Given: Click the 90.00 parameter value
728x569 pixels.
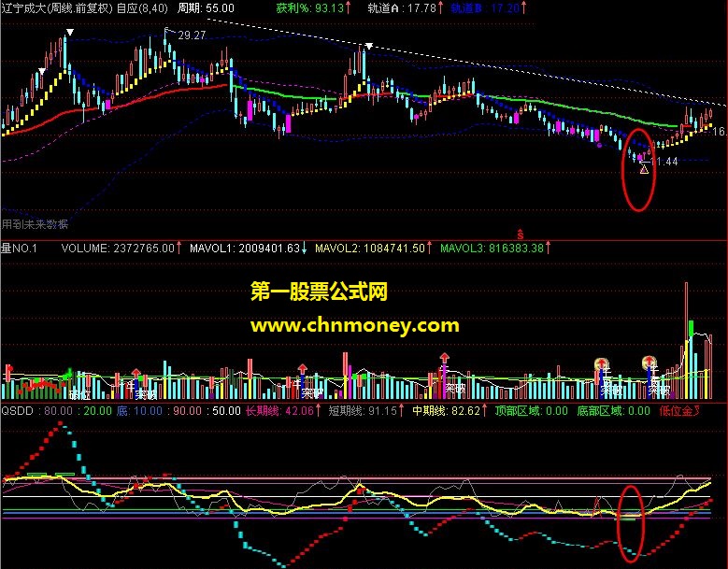Looking at the screenshot, I should [x=188, y=411].
